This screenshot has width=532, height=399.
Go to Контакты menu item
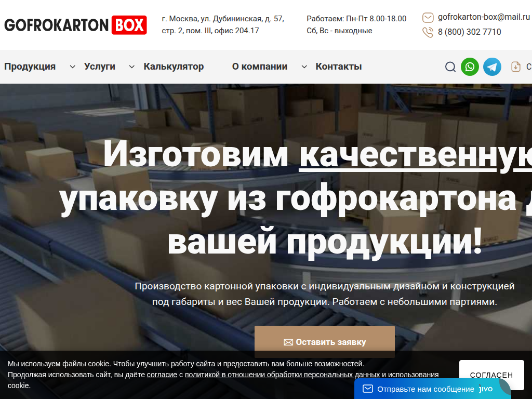[x=339, y=66]
